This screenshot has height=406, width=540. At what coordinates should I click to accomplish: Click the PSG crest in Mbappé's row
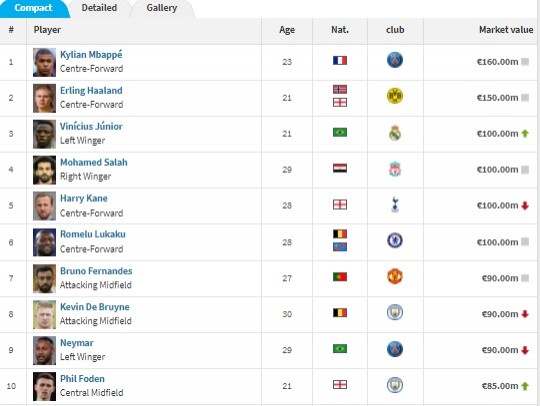[395, 60]
